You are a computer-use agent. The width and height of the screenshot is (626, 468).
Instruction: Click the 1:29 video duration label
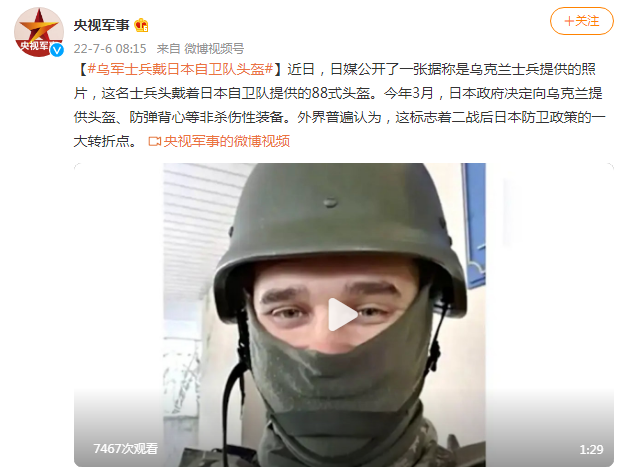pyautogui.click(x=591, y=450)
